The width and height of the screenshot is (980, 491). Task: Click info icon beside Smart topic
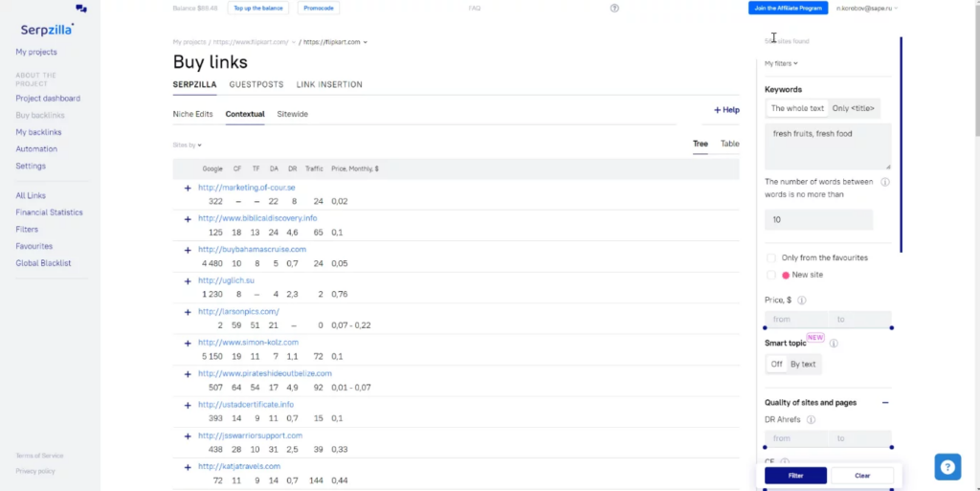(834, 343)
